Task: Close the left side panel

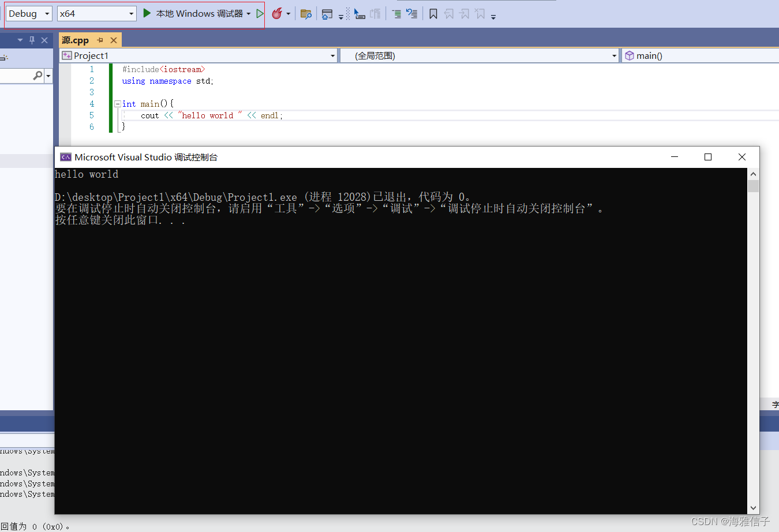Action: coord(44,40)
